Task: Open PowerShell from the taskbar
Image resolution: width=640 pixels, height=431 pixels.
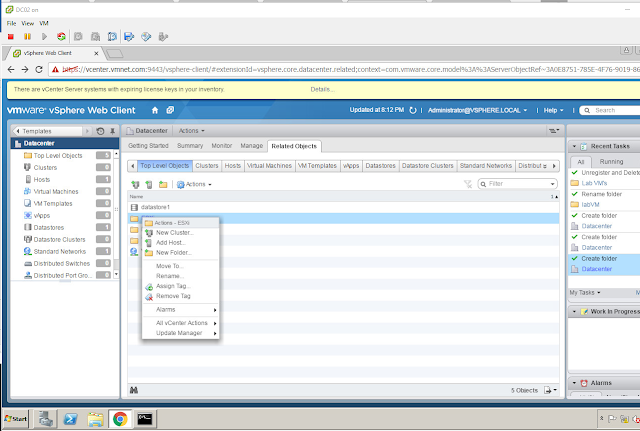Action: pos(71,419)
